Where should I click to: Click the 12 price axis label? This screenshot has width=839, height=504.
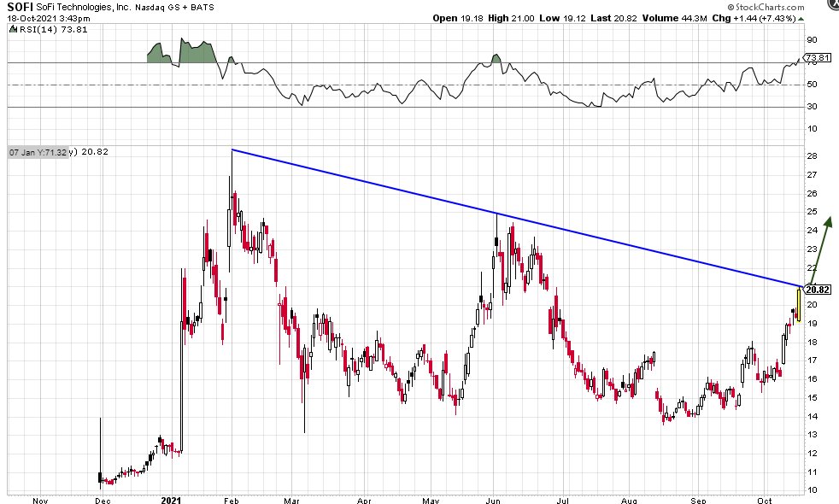812,454
